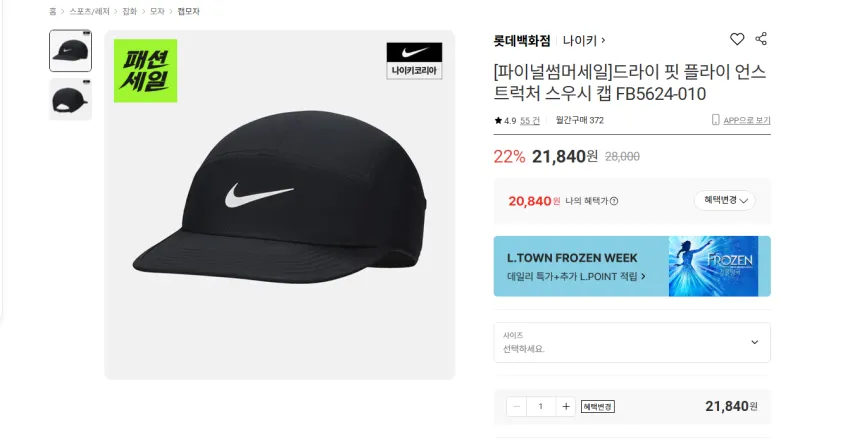
Task: Open the 사이즈 selection dropdown
Action: (x=632, y=342)
